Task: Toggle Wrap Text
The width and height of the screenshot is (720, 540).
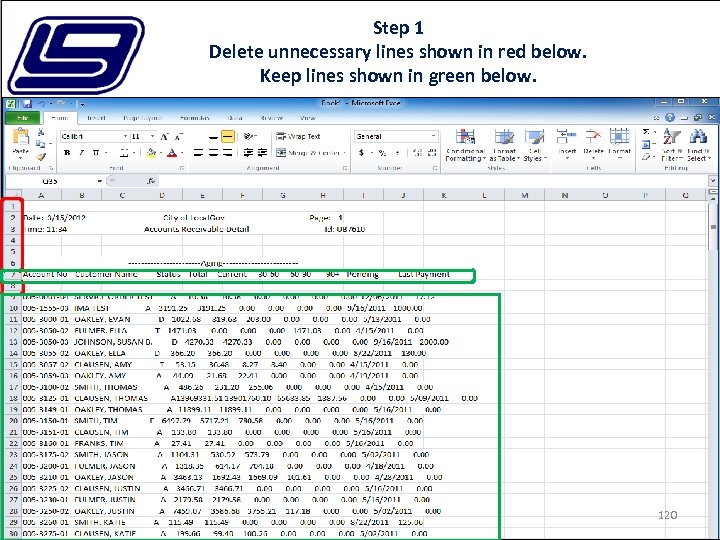Action: click(298, 136)
